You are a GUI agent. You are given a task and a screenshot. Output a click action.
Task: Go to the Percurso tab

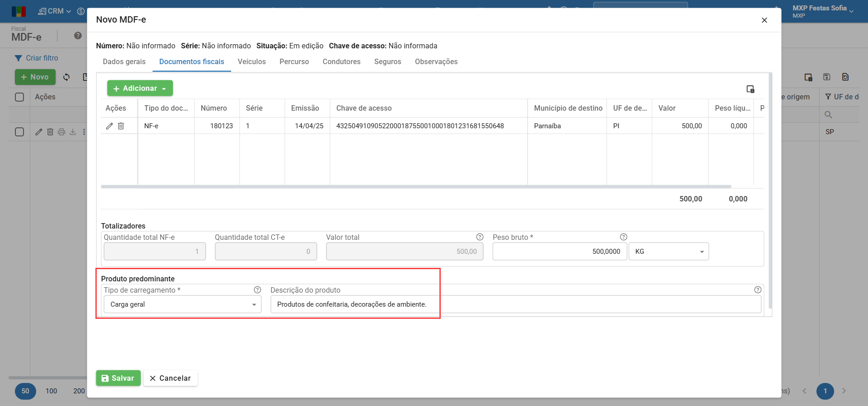point(294,62)
